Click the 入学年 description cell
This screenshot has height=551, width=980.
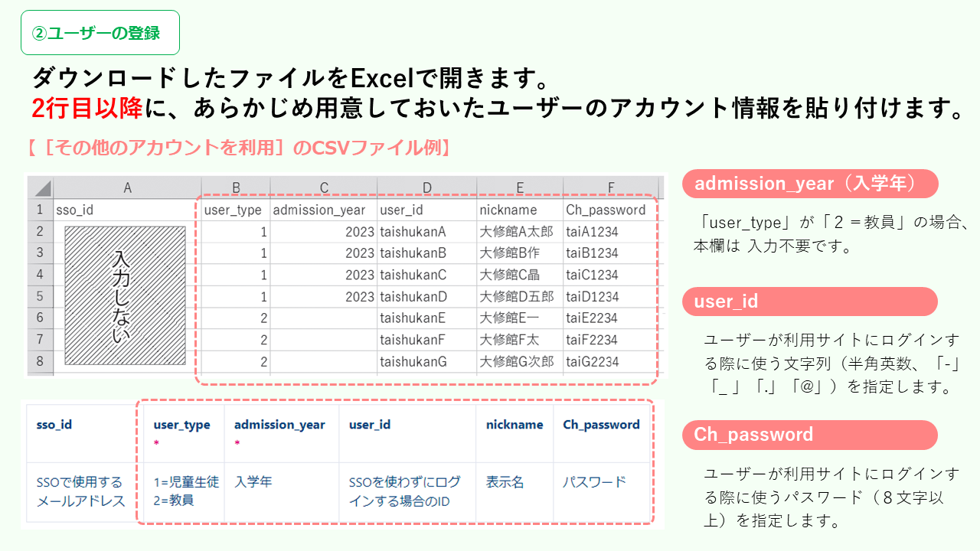coord(253,482)
